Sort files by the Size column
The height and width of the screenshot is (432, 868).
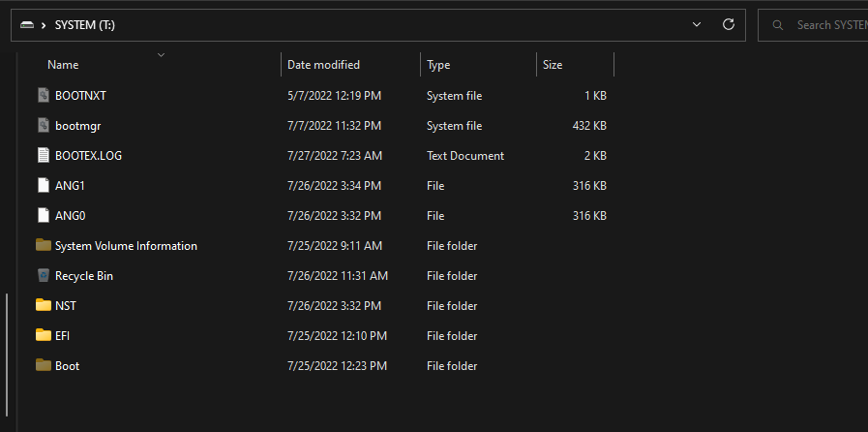553,65
